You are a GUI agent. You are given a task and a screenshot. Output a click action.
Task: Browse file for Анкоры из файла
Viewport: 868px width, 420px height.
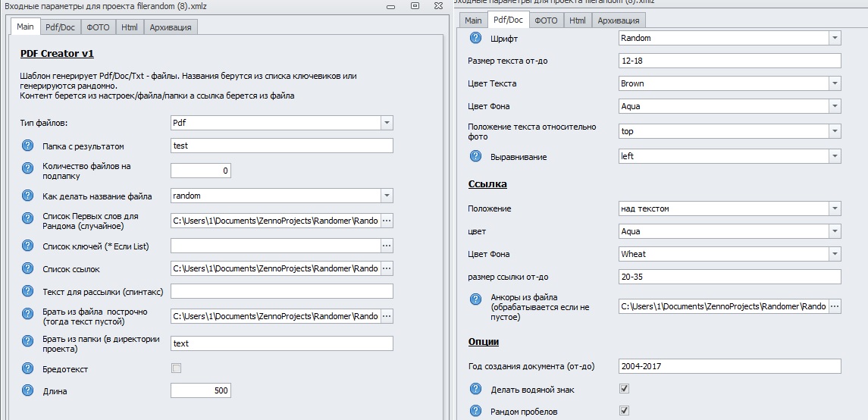835,306
